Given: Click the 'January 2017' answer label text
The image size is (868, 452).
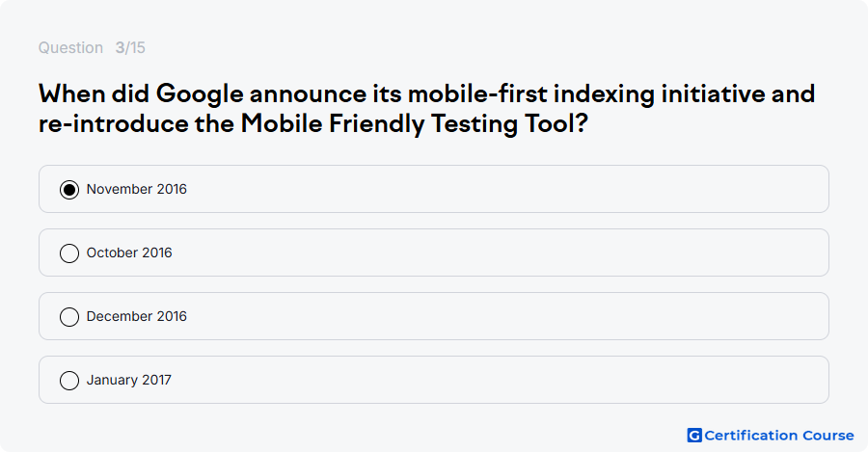Looking at the screenshot, I should [x=129, y=380].
